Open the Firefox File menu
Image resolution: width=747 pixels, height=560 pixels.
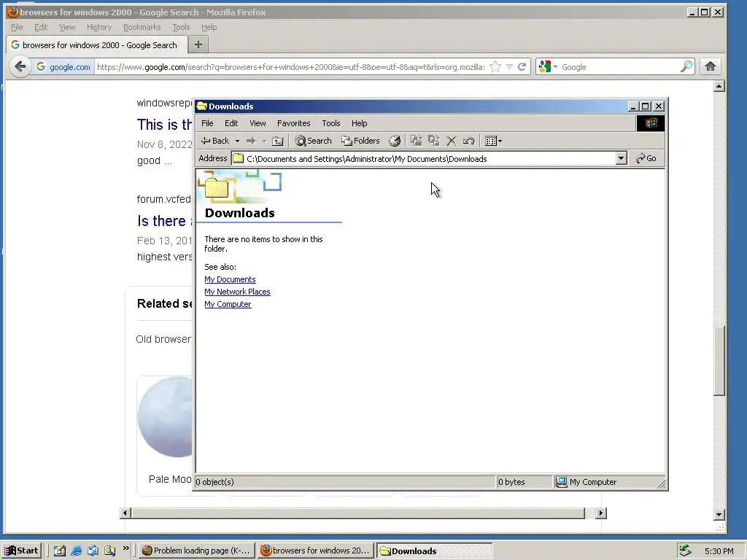coord(17,27)
